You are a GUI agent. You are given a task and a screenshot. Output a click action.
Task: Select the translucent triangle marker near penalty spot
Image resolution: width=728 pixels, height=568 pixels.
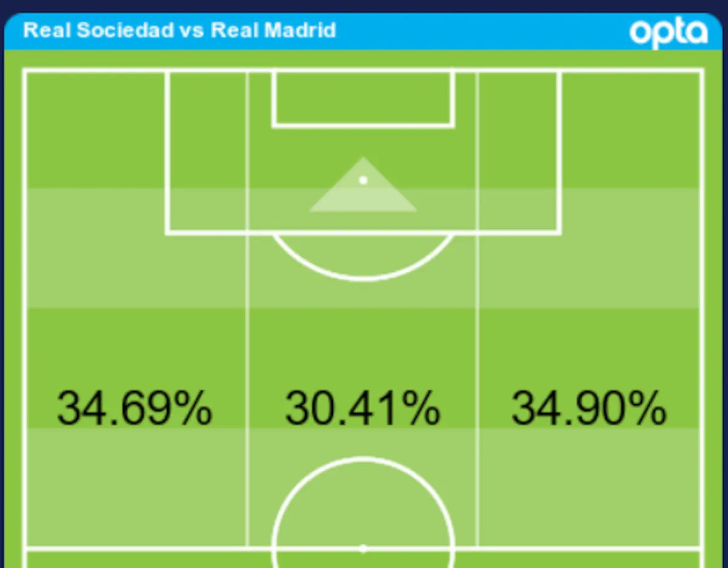pyautogui.click(x=363, y=184)
